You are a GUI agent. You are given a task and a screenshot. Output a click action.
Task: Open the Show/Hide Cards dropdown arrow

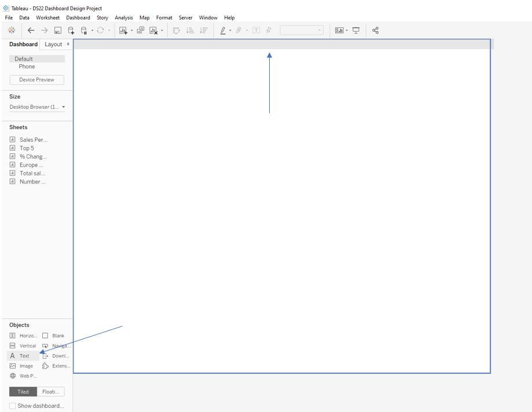(347, 31)
